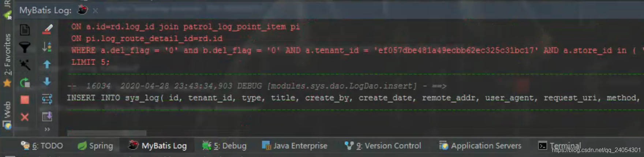Click the DEBUG LogDao.insert header line

pos(257,86)
